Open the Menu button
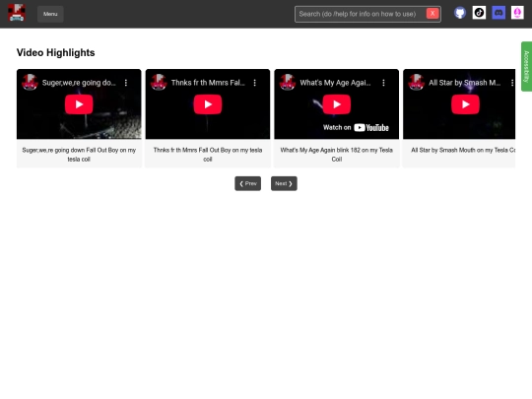The width and height of the screenshot is (532, 399). coord(50,14)
